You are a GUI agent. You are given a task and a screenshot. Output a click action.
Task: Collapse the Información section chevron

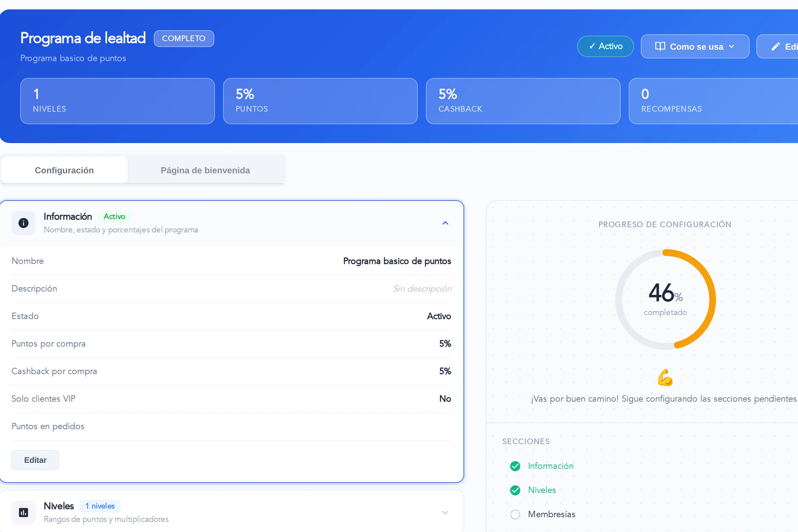point(445,223)
